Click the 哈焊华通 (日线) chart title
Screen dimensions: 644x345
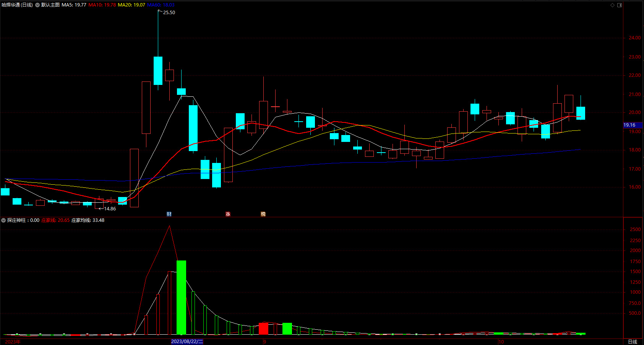click(x=17, y=5)
